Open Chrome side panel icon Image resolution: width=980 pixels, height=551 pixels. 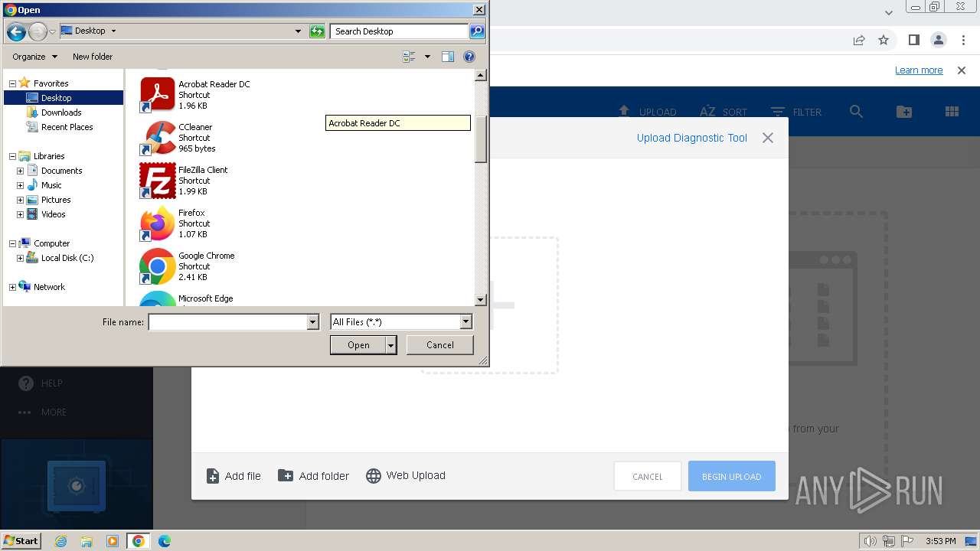coord(913,40)
